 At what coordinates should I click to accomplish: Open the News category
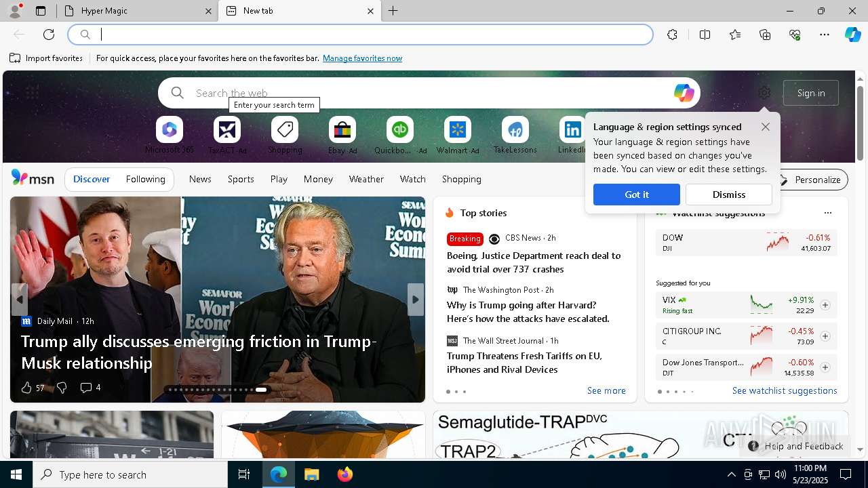tap(200, 180)
